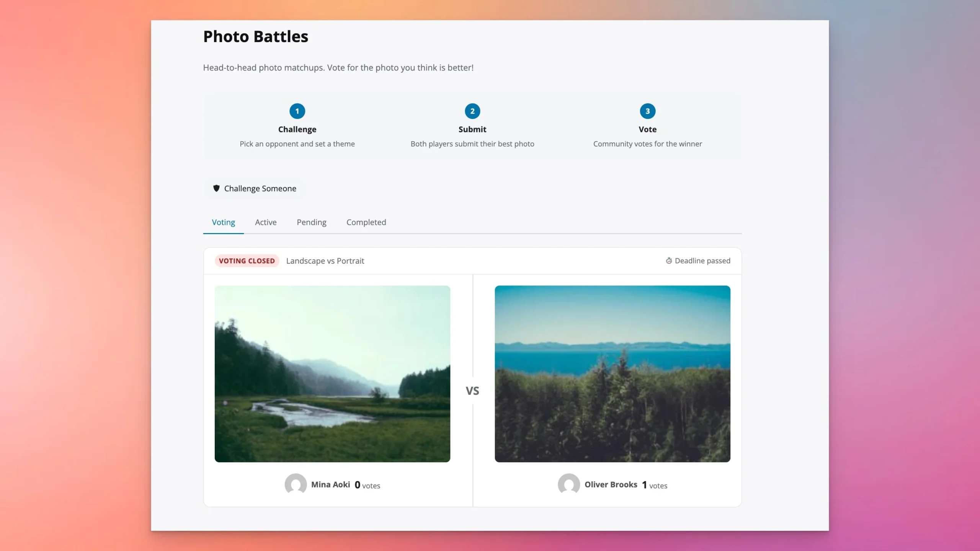The height and width of the screenshot is (551, 980).
Task: Click the step 1 circle icon
Action: click(297, 111)
